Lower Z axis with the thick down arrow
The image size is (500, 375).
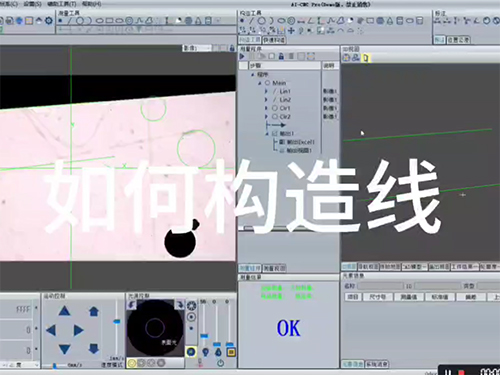[94, 349]
